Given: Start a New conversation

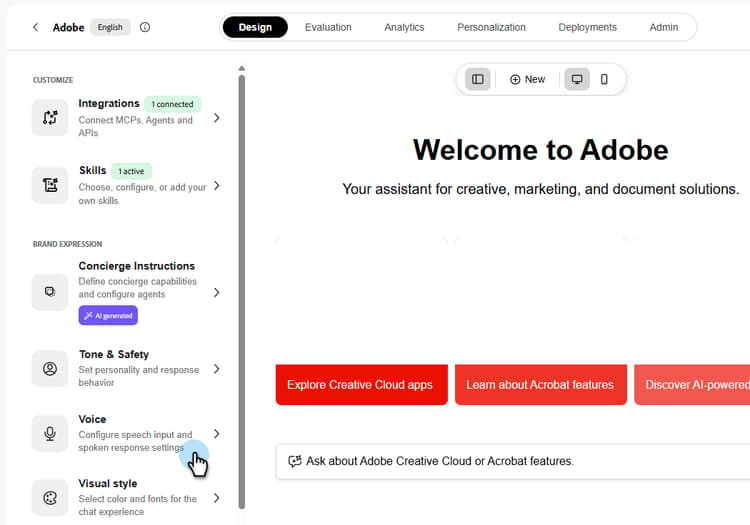Looking at the screenshot, I should [528, 79].
